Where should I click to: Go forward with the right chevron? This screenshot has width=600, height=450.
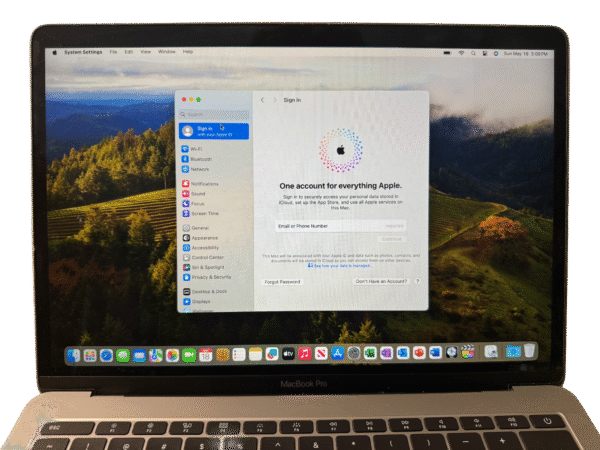pos(275,100)
